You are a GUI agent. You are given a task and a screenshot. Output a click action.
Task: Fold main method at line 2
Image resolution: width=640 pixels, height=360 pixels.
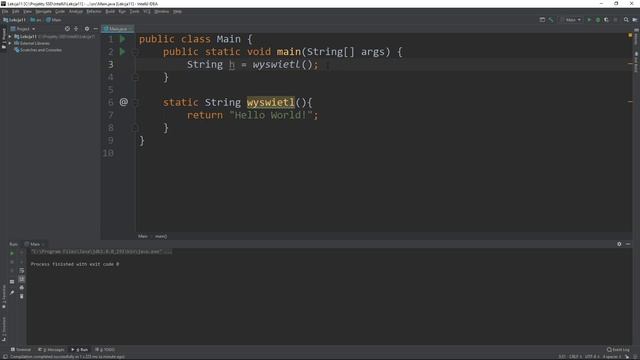135,52
